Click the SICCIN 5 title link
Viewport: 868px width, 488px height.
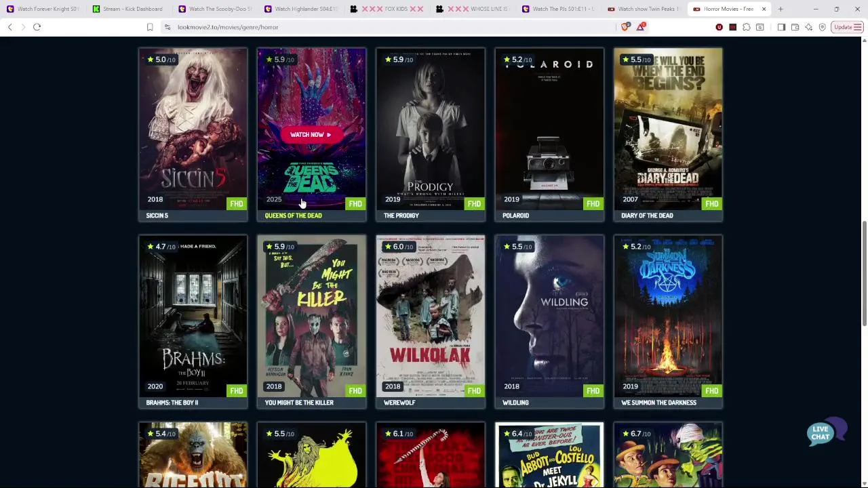(x=157, y=216)
